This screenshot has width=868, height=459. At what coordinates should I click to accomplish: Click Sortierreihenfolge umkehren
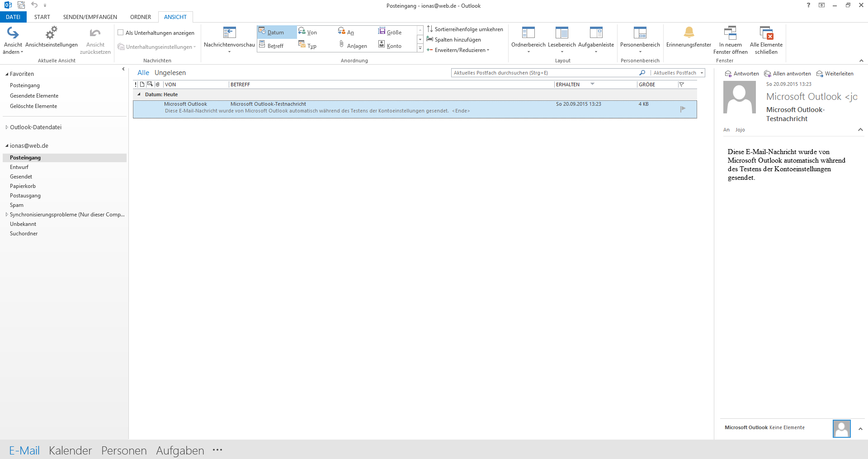(465, 29)
